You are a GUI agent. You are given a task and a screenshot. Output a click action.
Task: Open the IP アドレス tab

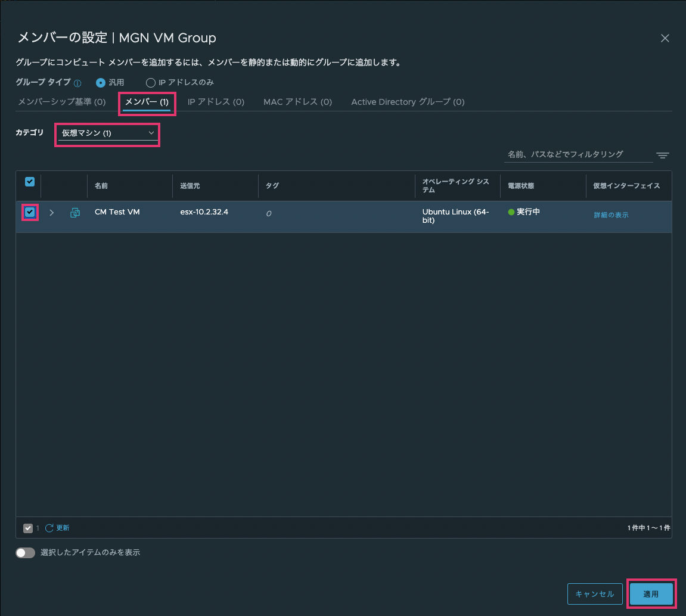click(216, 102)
